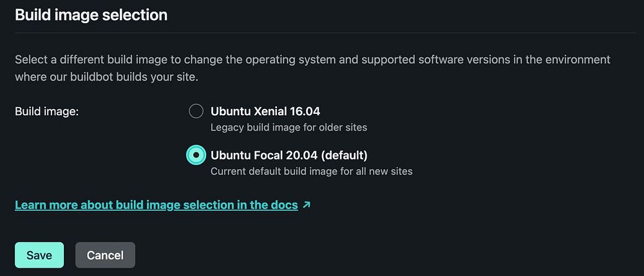Open the build image selection docs link

(x=156, y=205)
